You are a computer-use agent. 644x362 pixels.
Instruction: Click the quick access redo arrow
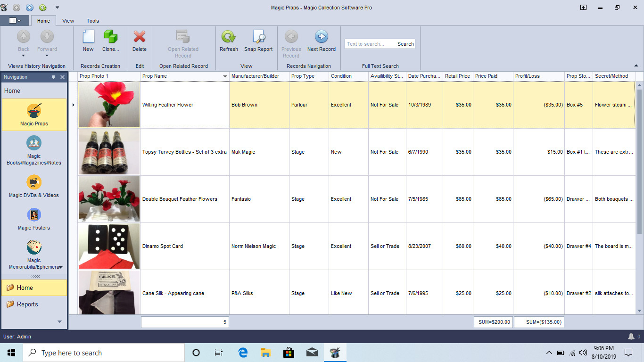tap(30, 8)
